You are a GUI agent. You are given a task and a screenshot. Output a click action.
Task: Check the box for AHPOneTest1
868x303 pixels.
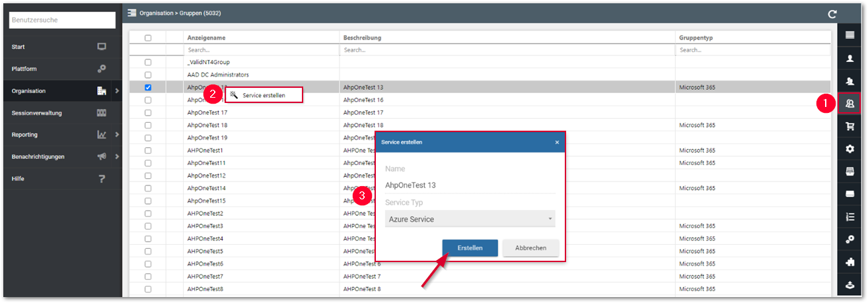point(148,151)
